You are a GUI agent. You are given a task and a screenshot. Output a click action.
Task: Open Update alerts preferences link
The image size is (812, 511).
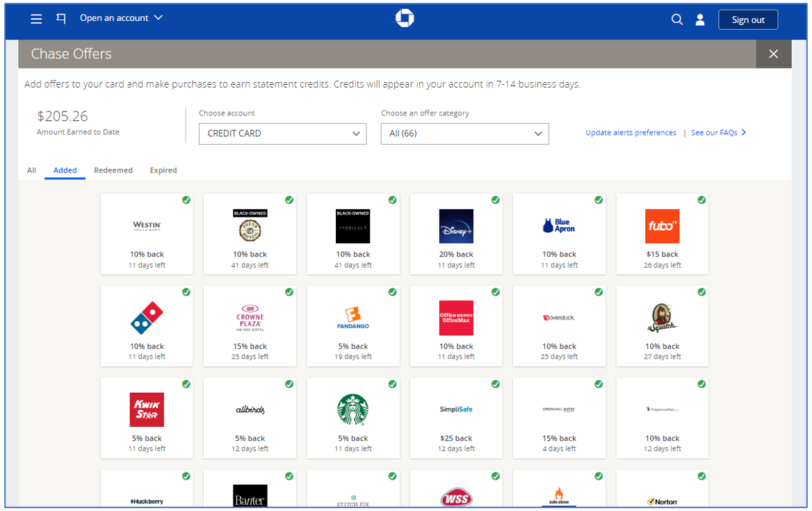point(631,133)
